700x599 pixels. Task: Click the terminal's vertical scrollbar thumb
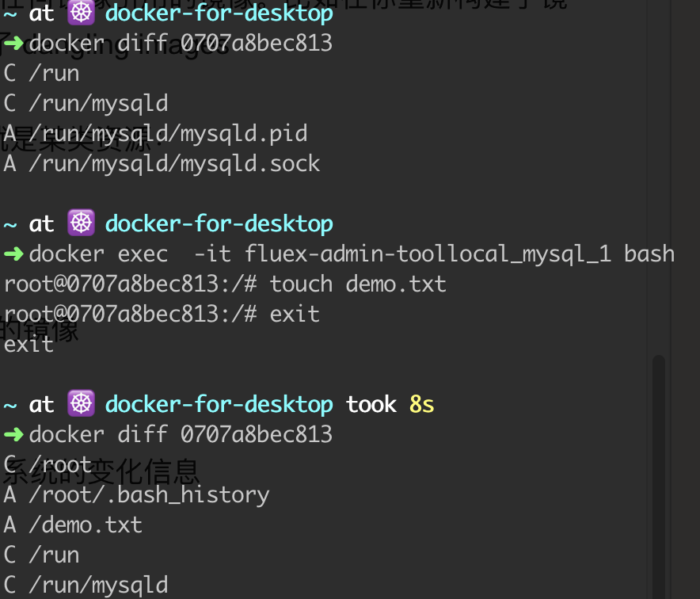[659, 475]
